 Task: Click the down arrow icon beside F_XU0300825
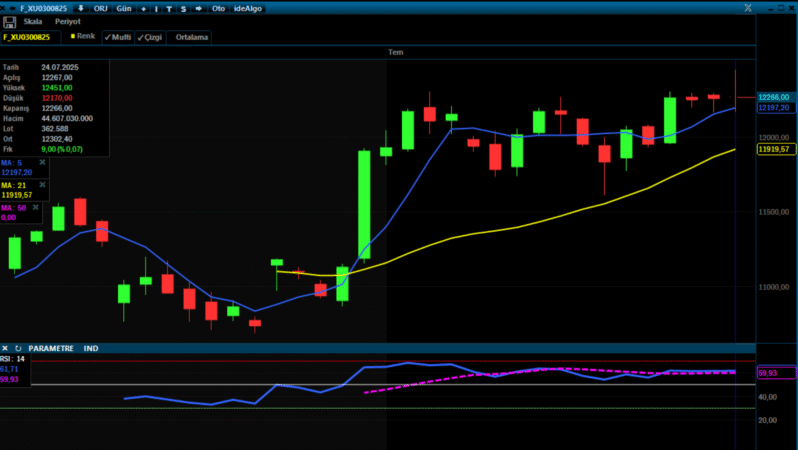click(x=80, y=8)
